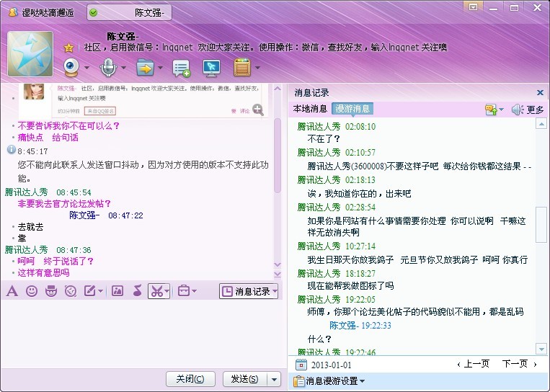
Task: Expand the briefcase tools dropdown arrow
Action: [195, 291]
